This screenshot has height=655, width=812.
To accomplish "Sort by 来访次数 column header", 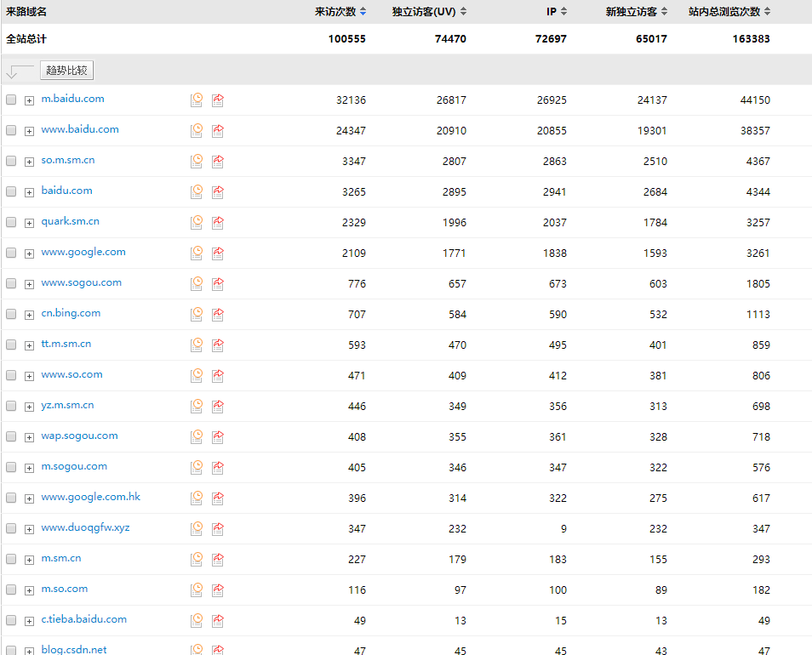I will [340, 11].
